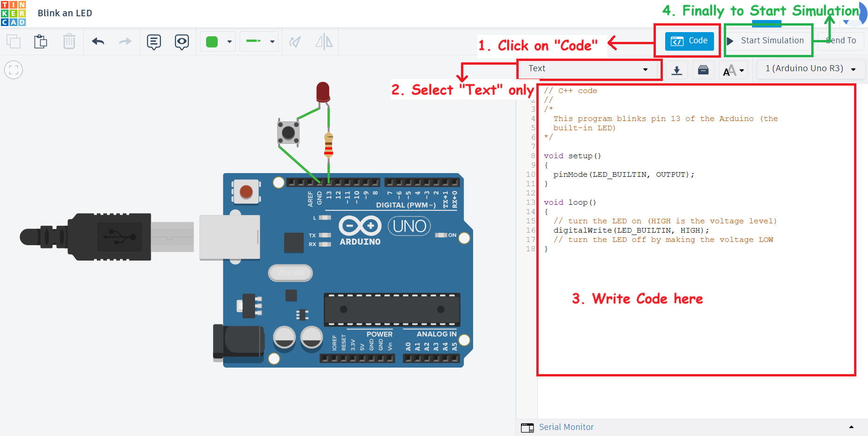Click the Rotate component icon
This screenshot has height=436, width=868.
pyautogui.click(x=295, y=42)
